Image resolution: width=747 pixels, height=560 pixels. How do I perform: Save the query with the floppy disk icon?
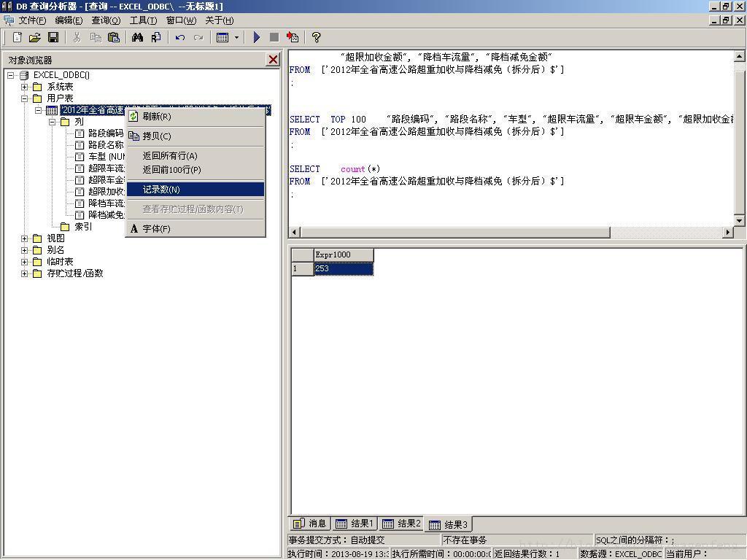pyautogui.click(x=53, y=37)
